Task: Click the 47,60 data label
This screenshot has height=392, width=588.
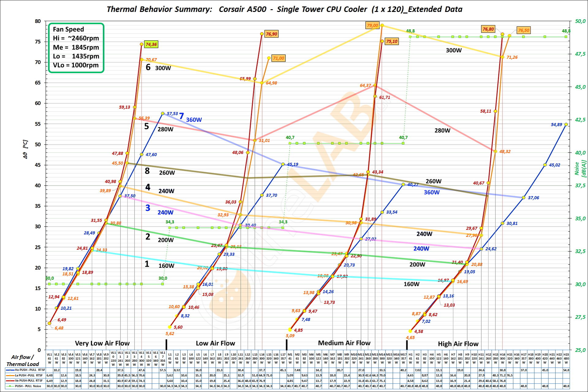Action: (151, 155)
